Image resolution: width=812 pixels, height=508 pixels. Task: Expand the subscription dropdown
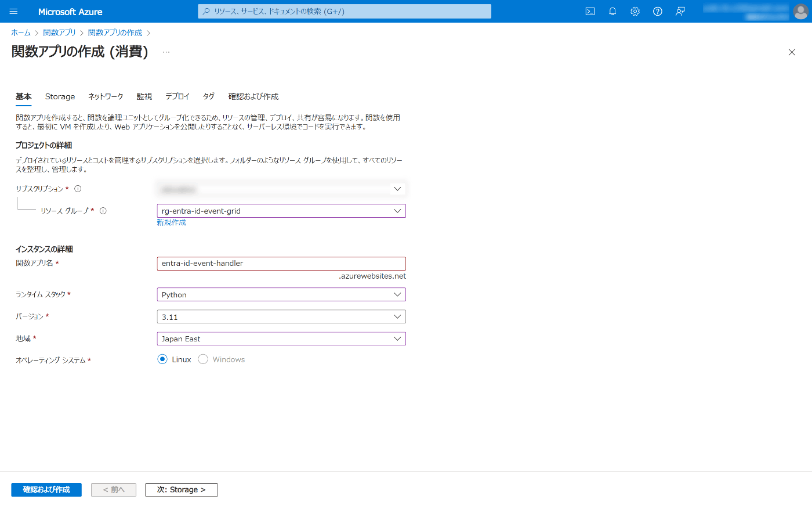coord(281,189)
